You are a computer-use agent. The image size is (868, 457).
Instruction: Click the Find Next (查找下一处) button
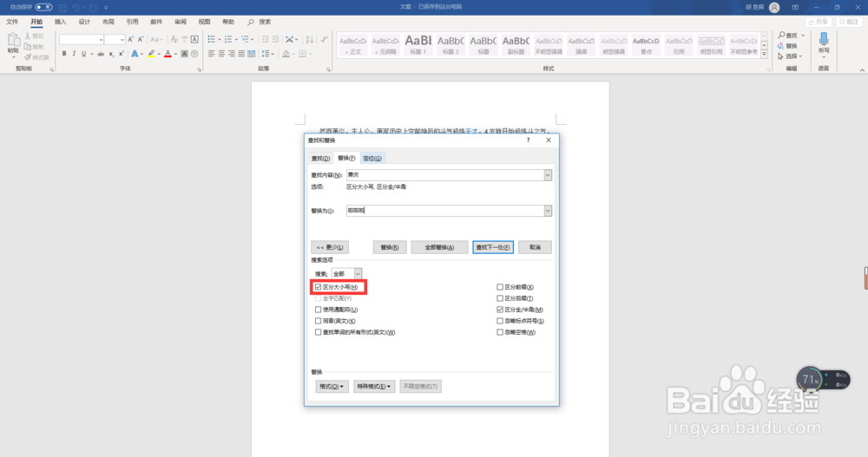pyautogui.click(x=493, y=247)
